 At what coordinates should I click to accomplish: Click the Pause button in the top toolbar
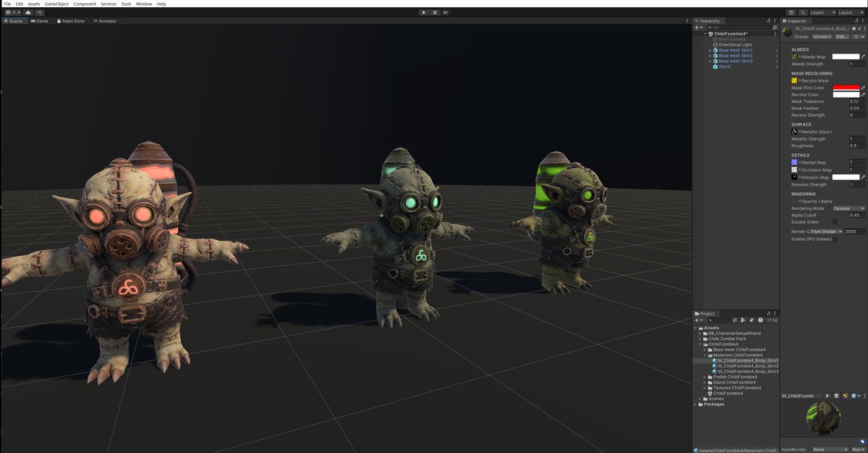[x=435, y=12]
